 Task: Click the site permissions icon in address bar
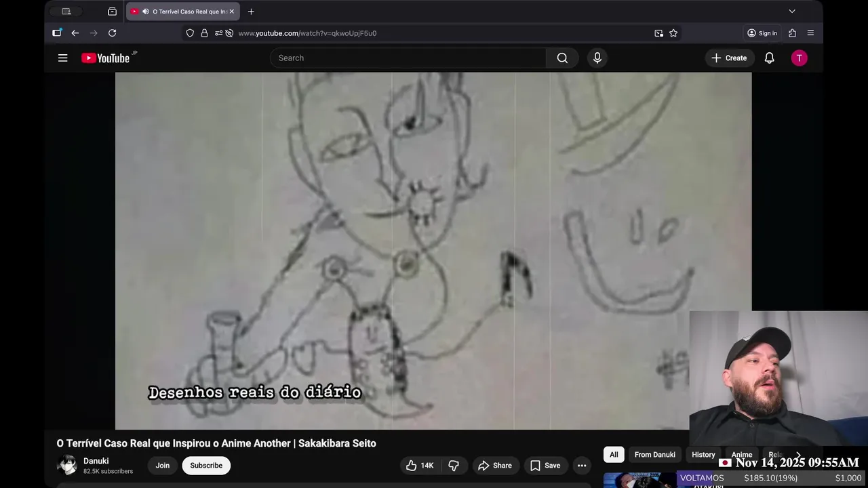(x=218, y=33)
